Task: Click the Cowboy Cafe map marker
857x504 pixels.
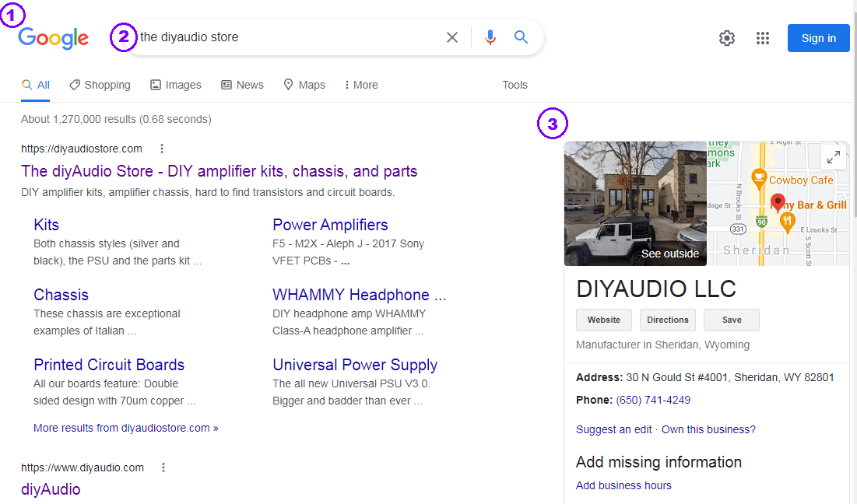Action: (759, 179)
